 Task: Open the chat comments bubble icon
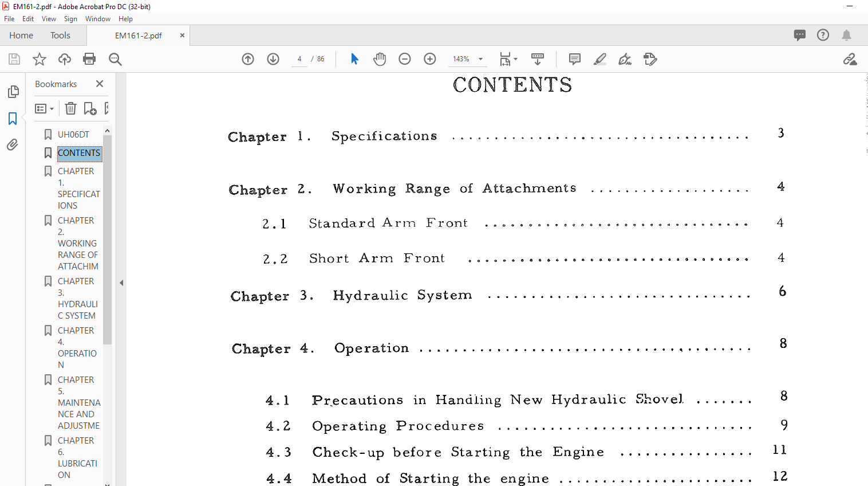(800, 35)
